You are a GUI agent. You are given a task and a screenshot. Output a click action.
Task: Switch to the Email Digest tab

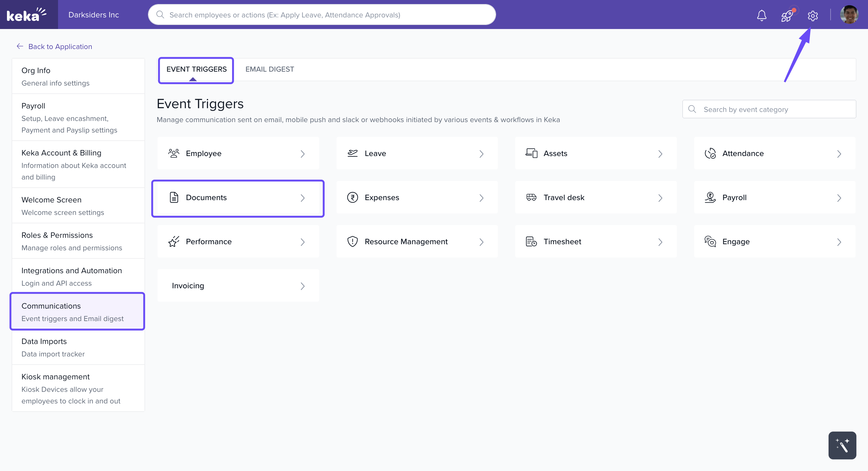[270, 69]
